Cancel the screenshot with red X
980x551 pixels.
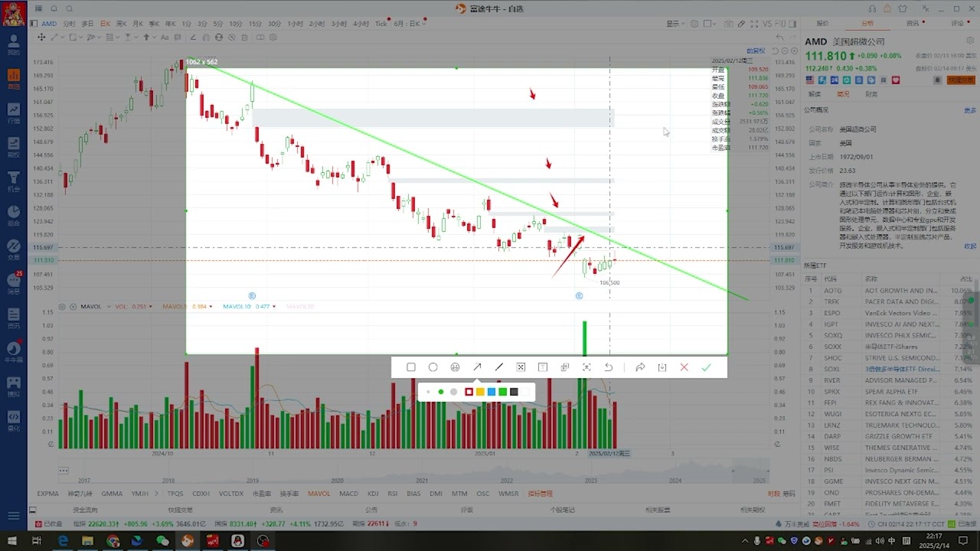point(684,367)
